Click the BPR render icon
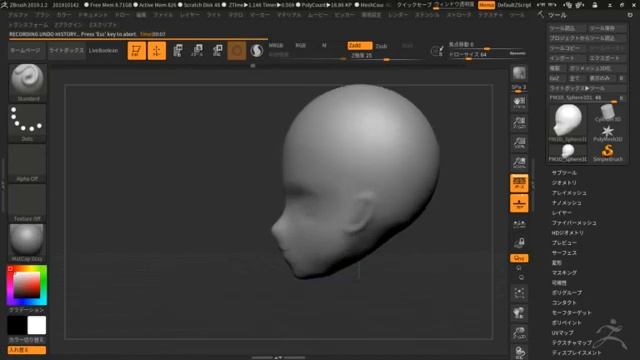Viewport: 640px width, 360px height. click(519, 73)
